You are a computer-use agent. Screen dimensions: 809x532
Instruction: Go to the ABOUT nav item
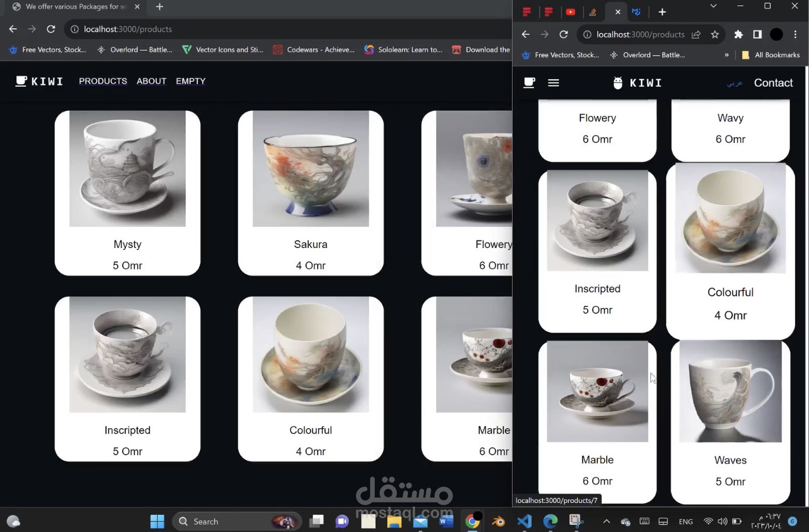pyautogui.click(x=151, y=81)
